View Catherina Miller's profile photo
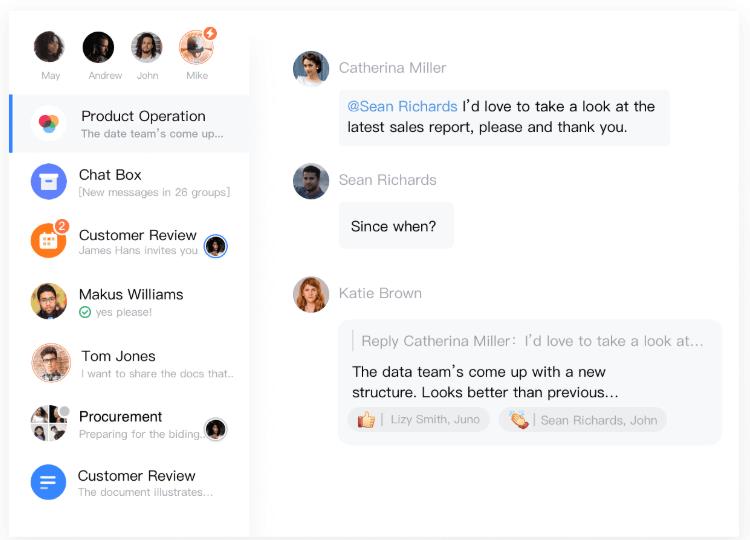Image resolution: width=750 pixels, height=540 pixels. pyautogui.click(x=311, y=69)
